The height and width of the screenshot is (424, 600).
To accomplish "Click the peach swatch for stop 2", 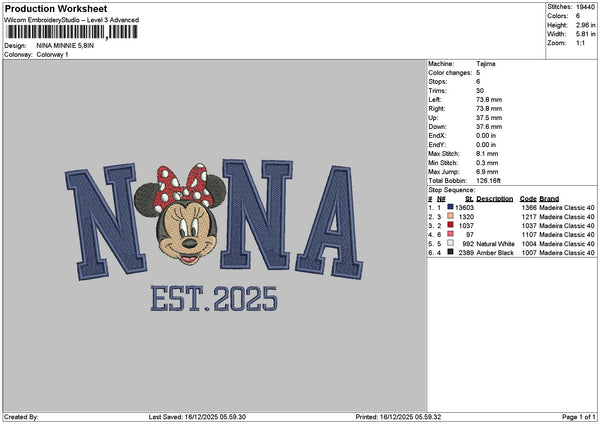I will pos(450,216).
